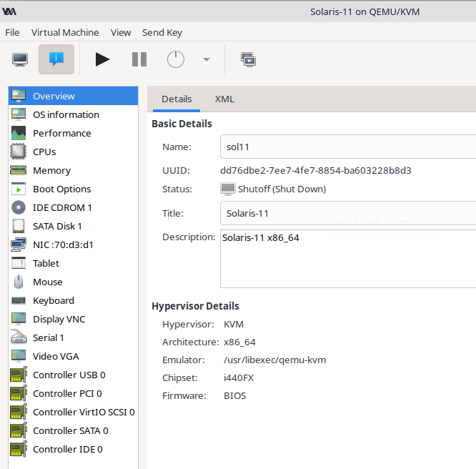Image resolution: width=476 pixels, height=469 pixels.
Task: Click the Controller PCI 0 card icon
Action: click(18, 393)
